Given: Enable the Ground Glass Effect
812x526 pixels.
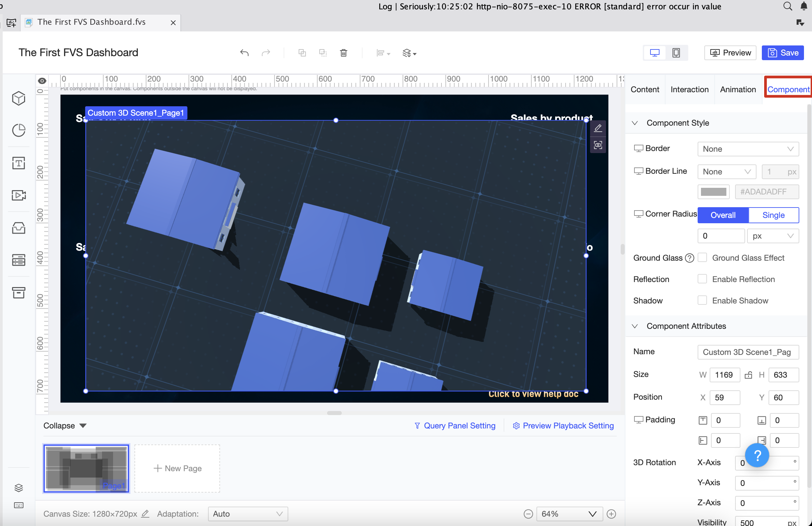Looking at the screenshot, I should 702,258.
